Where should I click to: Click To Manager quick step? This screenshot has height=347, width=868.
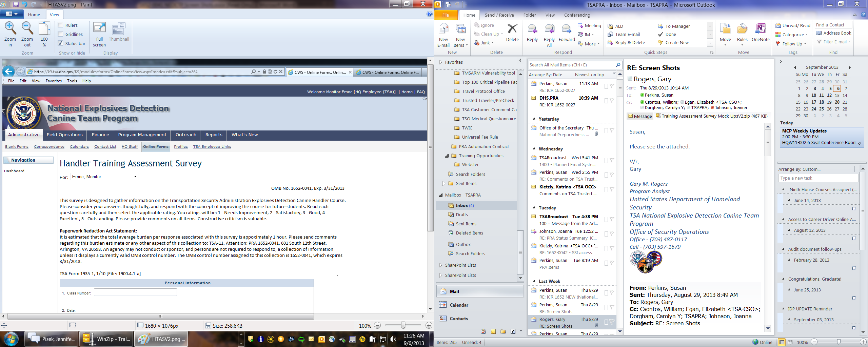pyautogui.click(x=674, y=26)
